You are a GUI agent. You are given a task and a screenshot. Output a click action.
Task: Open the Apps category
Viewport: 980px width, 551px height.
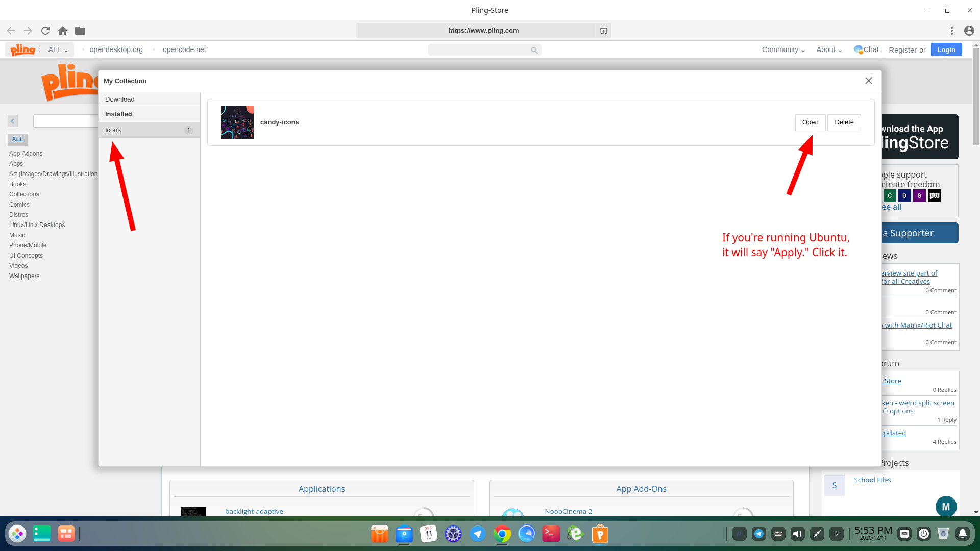pos(16,164)
